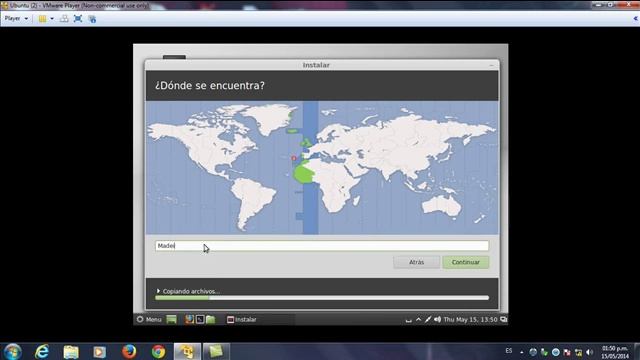
Task: Launch Internet Explorer from Windows taskbar
Action: (x=42, y=351)
